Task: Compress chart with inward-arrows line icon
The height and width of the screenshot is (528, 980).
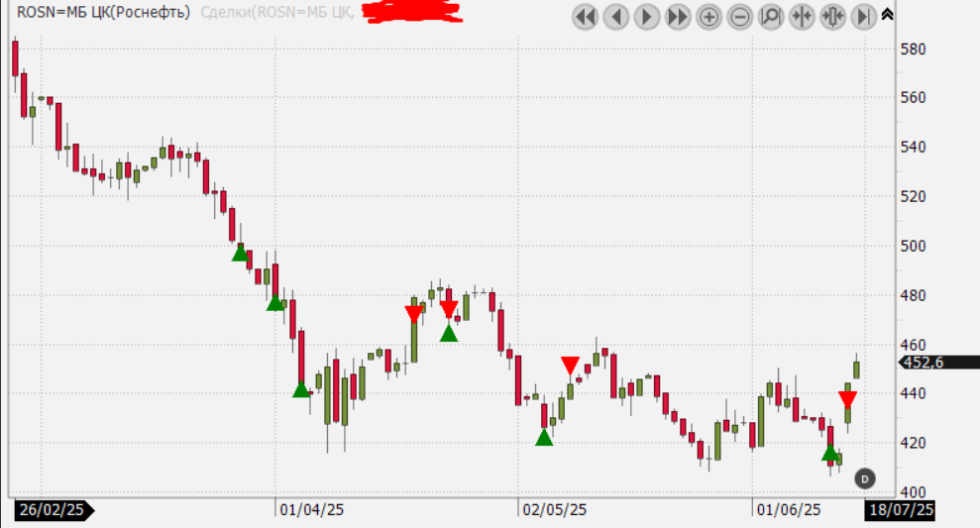Action: 802,17
